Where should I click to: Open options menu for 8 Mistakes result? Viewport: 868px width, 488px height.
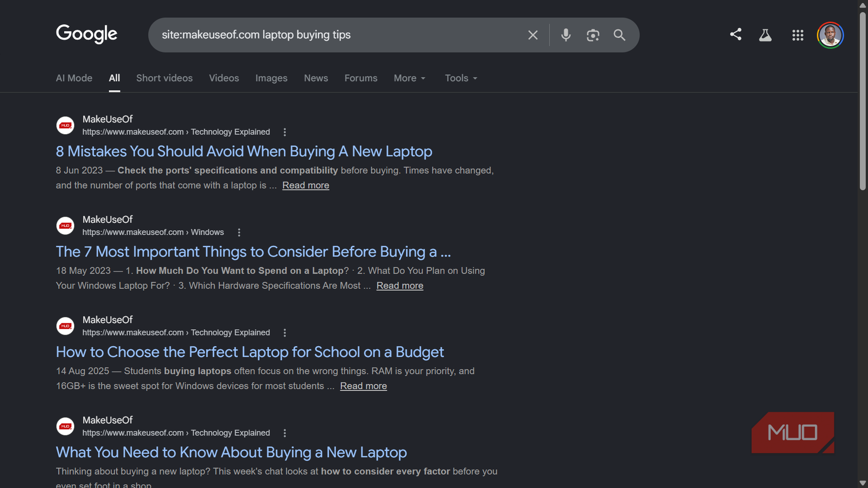pos(285,132)
